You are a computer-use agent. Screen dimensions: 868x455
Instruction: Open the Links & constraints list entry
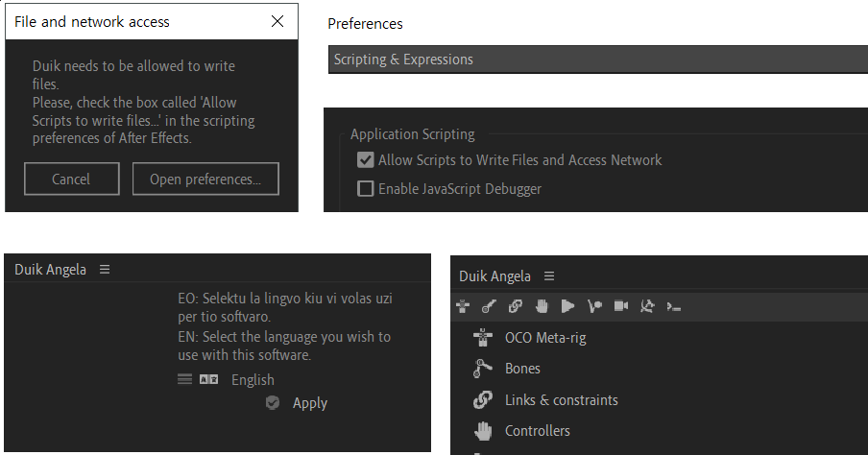click(545, 399)
